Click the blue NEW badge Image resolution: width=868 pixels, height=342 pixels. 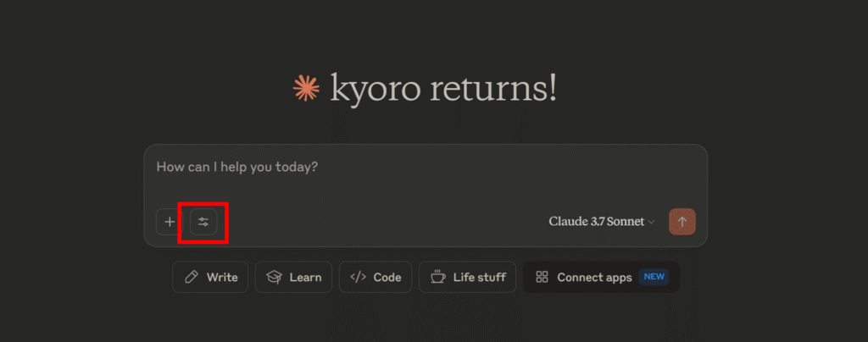pos(654,277)
